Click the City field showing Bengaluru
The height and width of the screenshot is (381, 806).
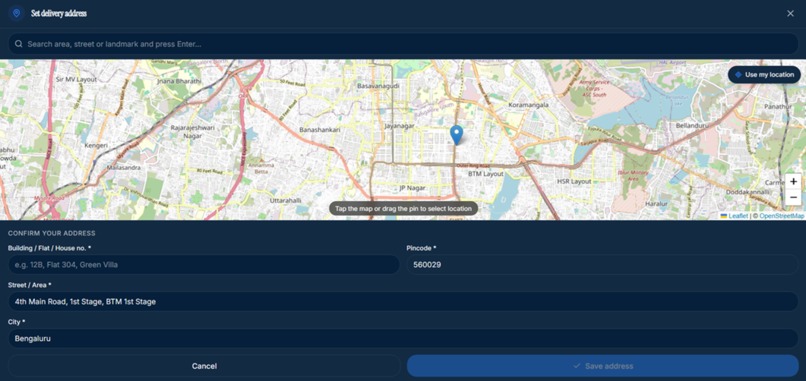point(403,338)
